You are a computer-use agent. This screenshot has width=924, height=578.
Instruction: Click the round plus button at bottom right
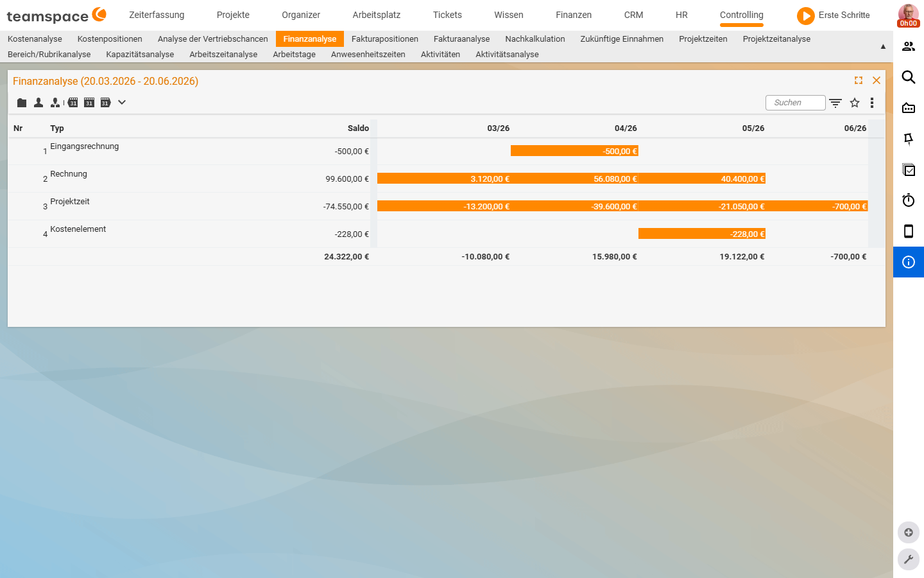click(909, 532)
